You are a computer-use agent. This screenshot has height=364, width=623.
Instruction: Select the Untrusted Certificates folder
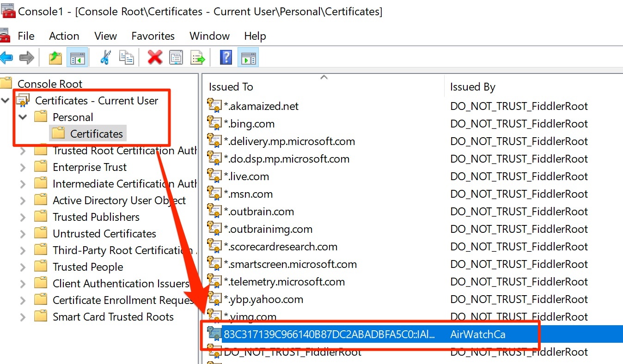click(104, 234)
